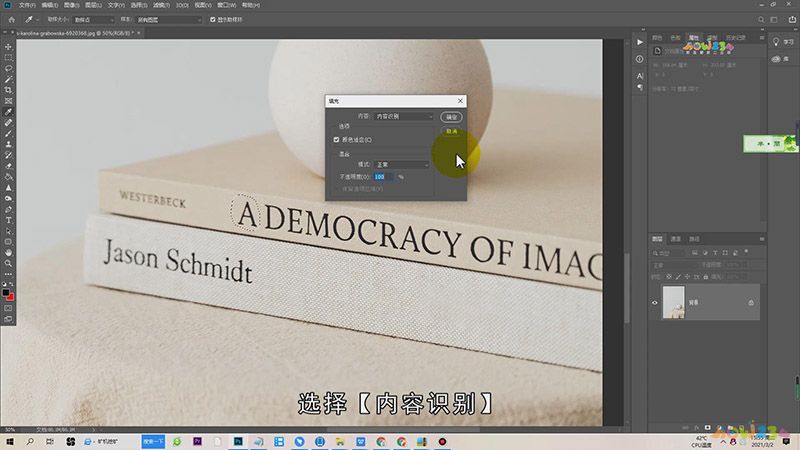
Task: Click the Windows Start button
Action: (9, 441)
